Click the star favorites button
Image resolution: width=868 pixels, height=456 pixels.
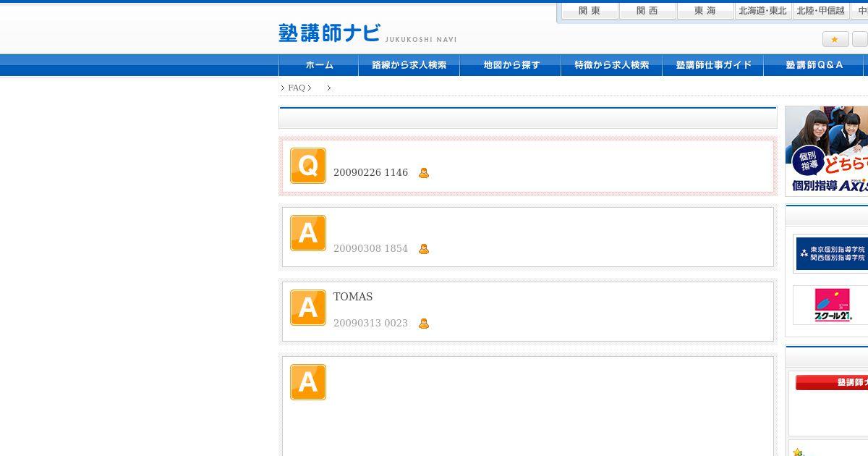(835, 39)
